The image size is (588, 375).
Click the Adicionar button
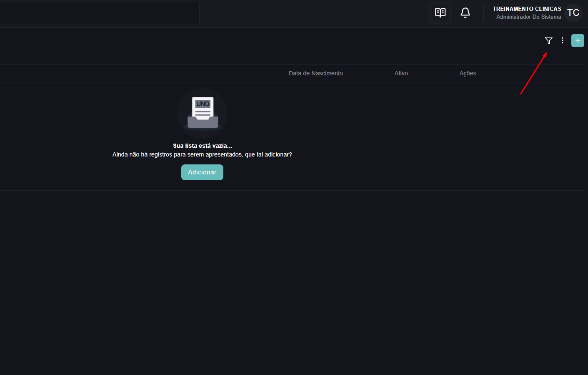tap(202, 172)
